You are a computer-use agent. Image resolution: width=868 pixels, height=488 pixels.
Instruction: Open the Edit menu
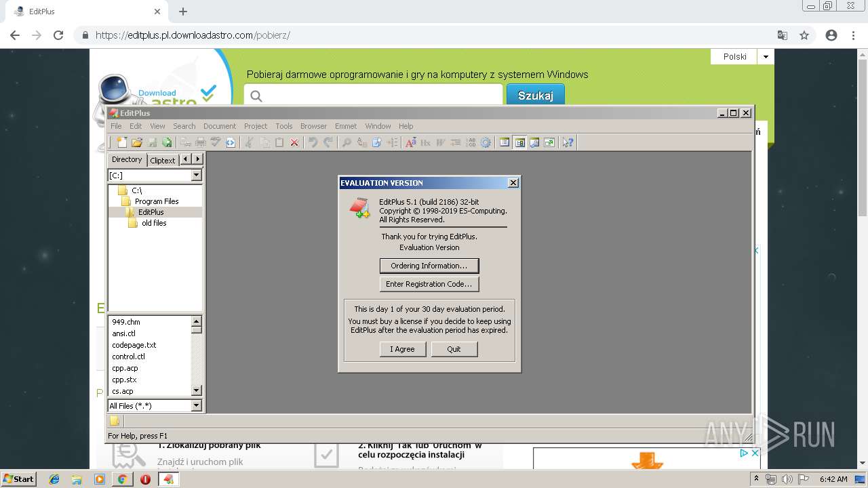point(136,126)
